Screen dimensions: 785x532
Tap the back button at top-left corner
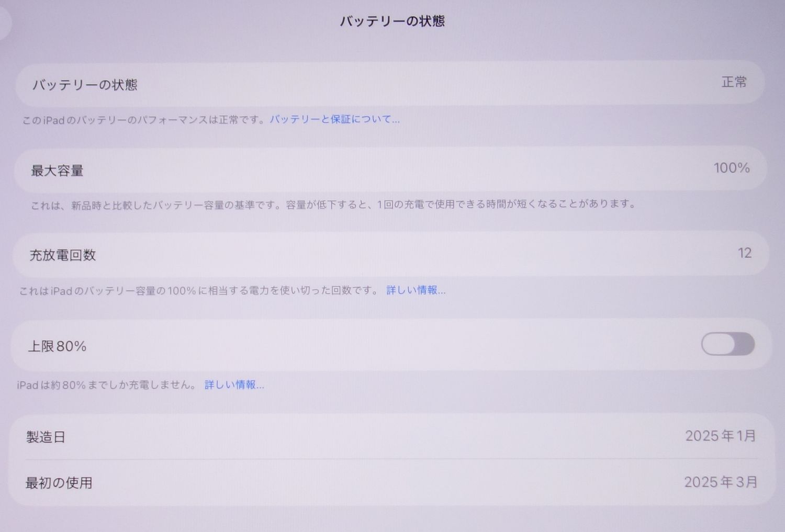4,24
